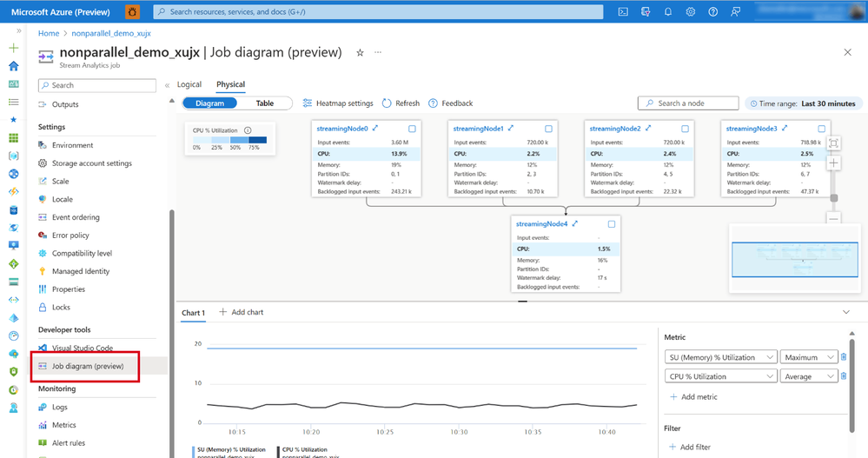Select the streamingNode2 checkbox
The width and height of the screenshot is (868, 458).
pos(685,129)
